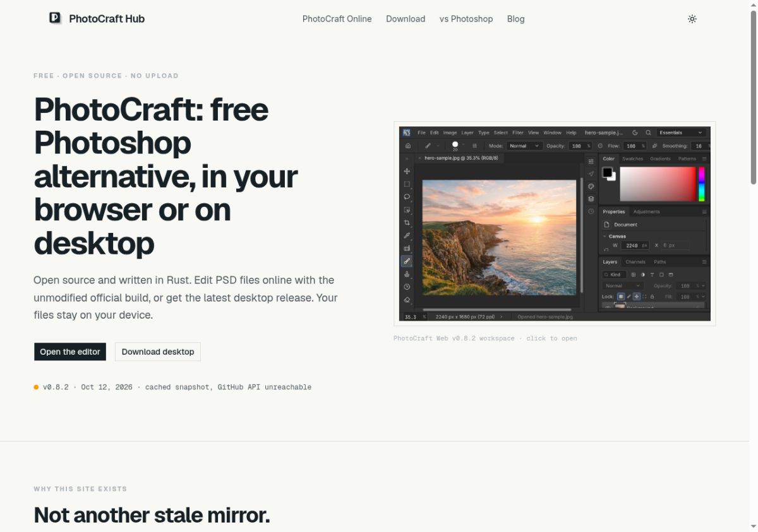Open the Download nav link
Image resolution: width=758 pixels, height=532 pixels.
click(x=406, y=19)
